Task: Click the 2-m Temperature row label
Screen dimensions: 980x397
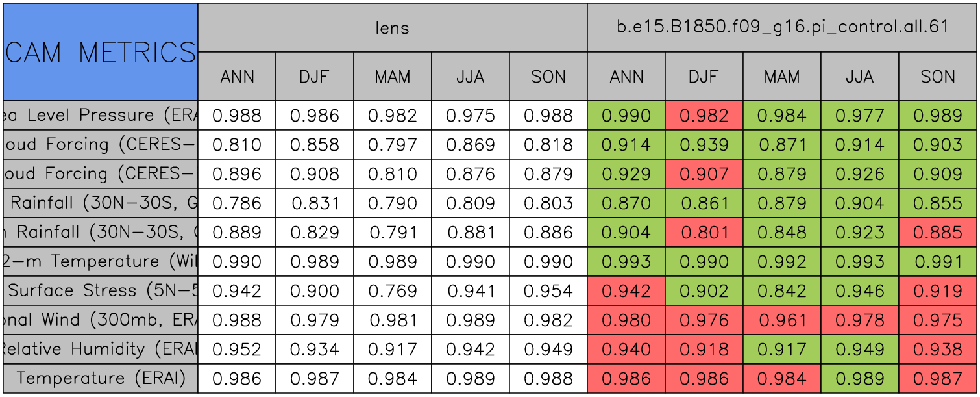Action: click(101, 262)
